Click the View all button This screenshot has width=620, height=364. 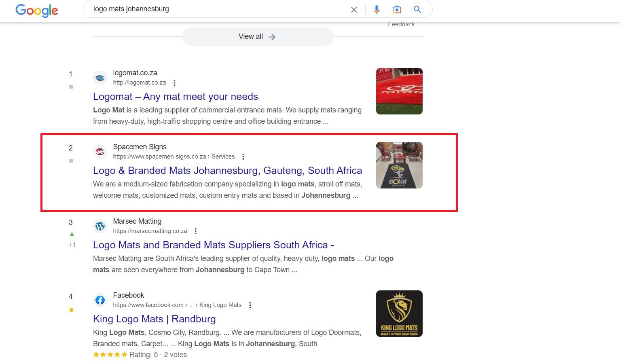click(257, 36)
